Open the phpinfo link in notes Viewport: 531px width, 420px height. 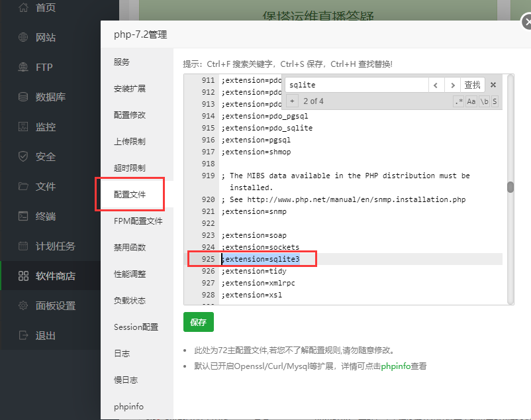click(396, 366)
